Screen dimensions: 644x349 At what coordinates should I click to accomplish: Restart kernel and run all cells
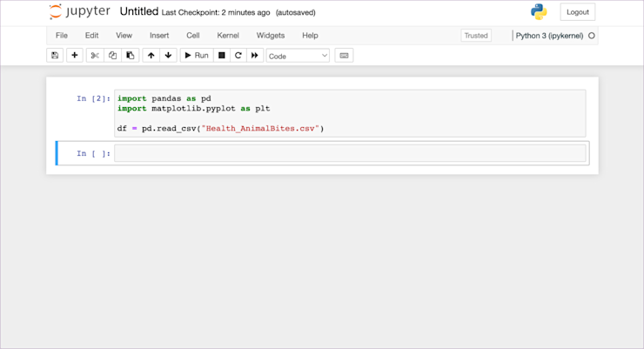[255, 56]
